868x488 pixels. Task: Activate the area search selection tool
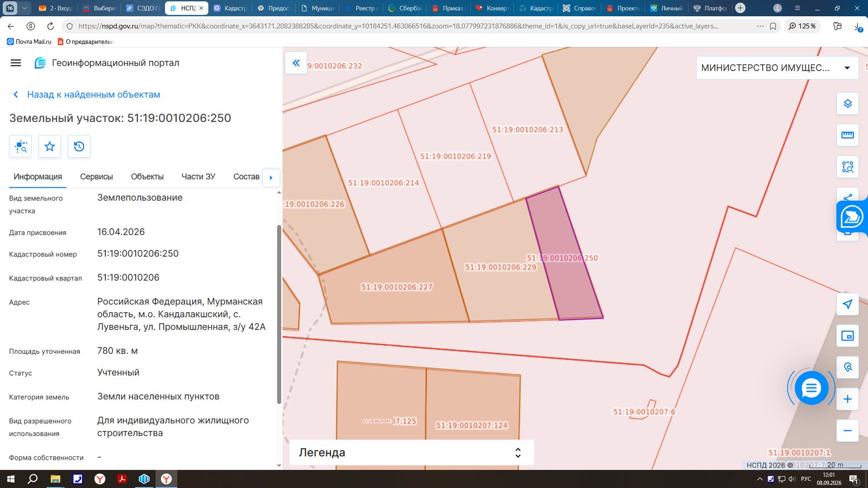click(x=848, y=167)
